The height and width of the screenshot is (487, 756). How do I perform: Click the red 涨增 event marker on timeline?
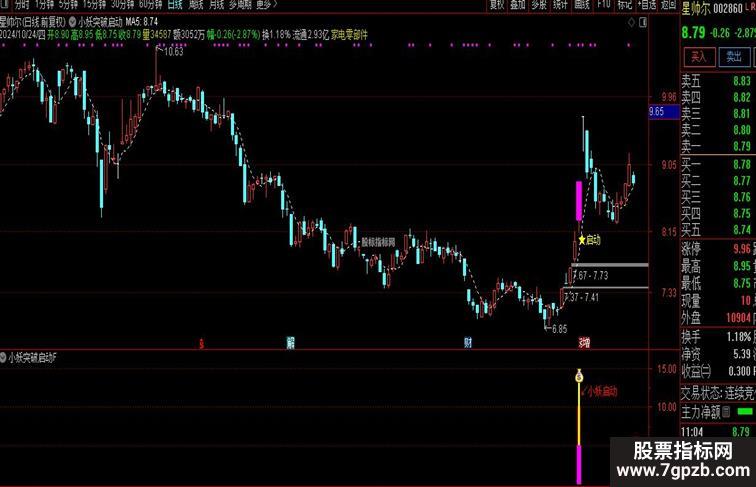point(584,343)
